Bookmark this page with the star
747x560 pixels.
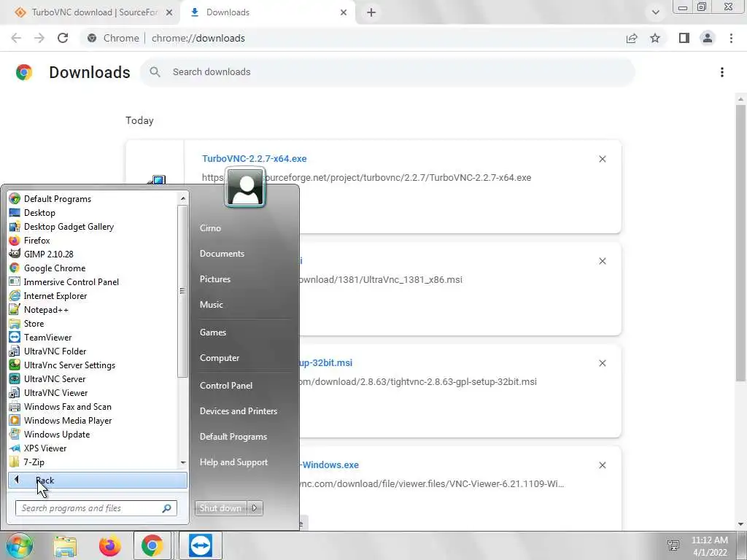pyautogui.click(x=655, y=38)
